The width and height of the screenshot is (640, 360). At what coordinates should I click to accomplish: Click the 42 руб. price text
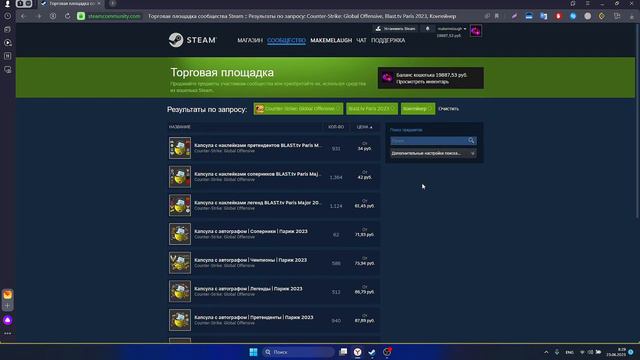[x=364, y=178]
